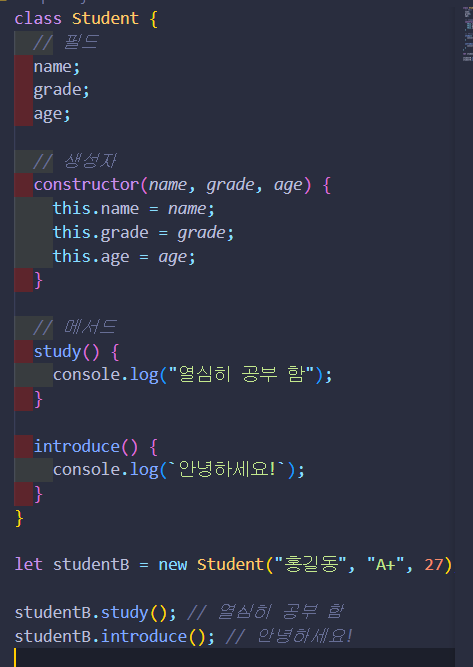Click the studentB variable in let statement

[x=91, y=565]
